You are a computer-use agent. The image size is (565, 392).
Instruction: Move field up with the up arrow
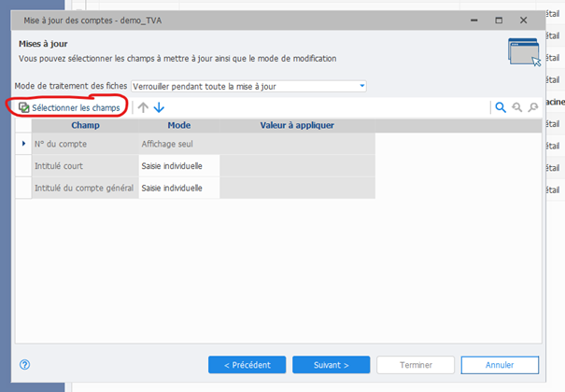[143, 107]
